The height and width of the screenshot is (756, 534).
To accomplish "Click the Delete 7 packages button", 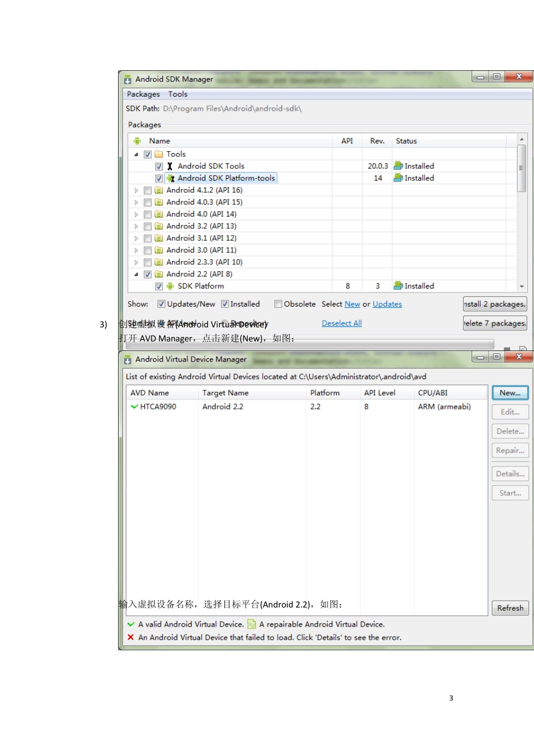I will (x=495, y=323).
